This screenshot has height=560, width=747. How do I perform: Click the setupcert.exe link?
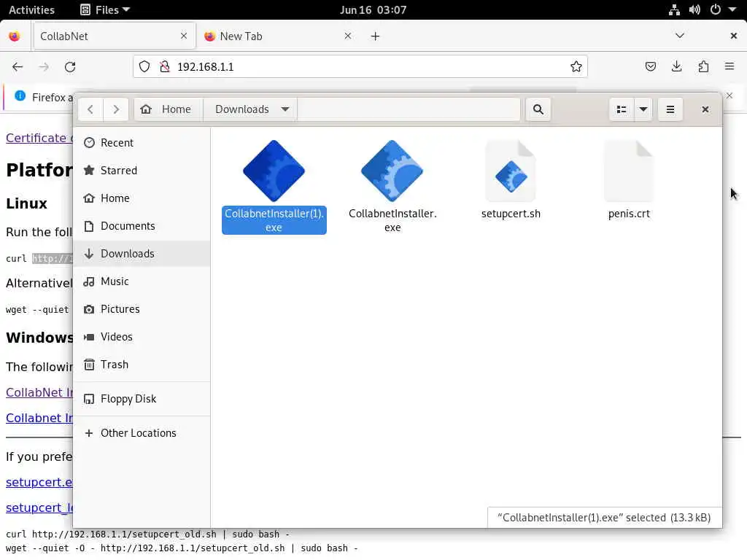(x=39, y=483)
